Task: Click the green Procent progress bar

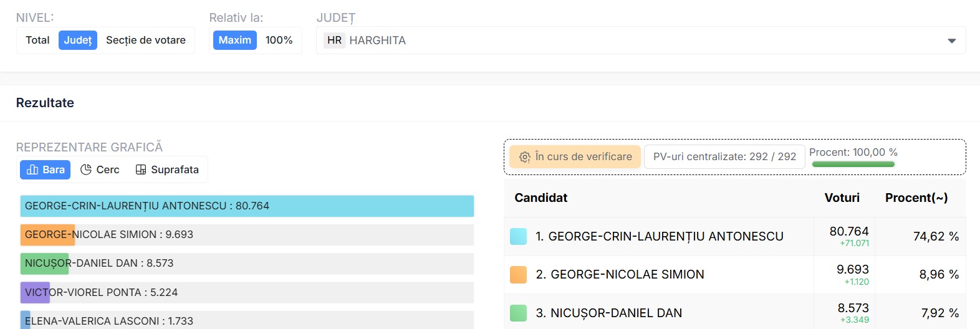Action: (853, 164)
